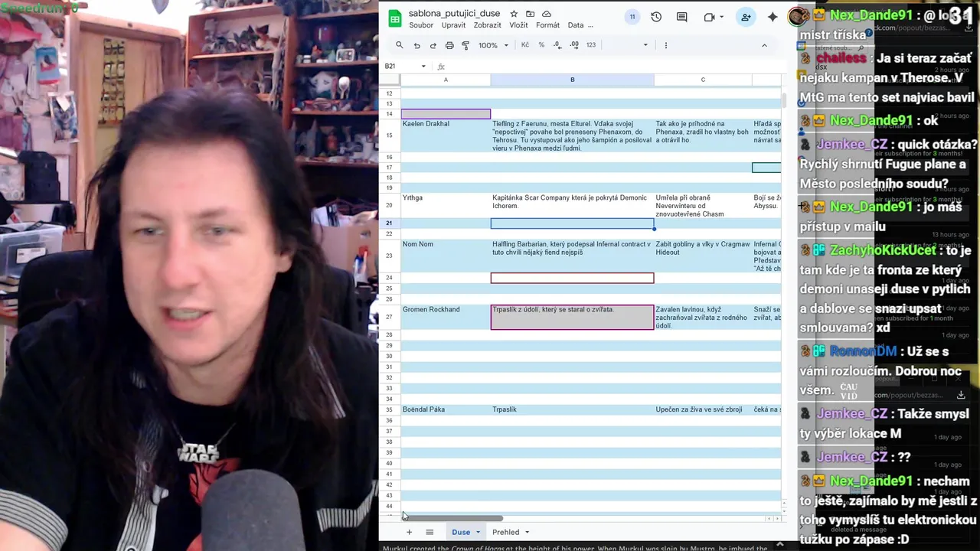Select row 21 header
The height and width of the screenshot is (551, 980).
(389, 223)
